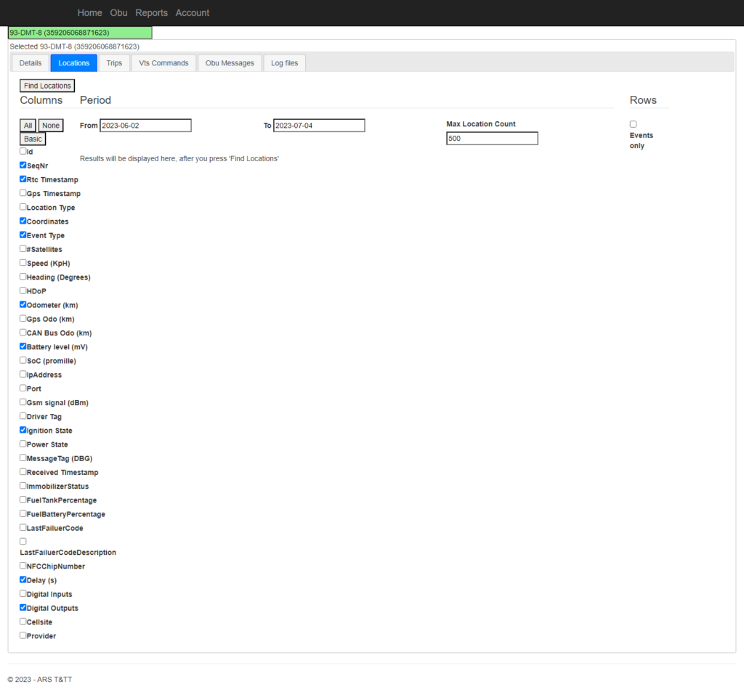Focus the Max Location Count field
Screen dimensions: 744x700
point(492,138)
